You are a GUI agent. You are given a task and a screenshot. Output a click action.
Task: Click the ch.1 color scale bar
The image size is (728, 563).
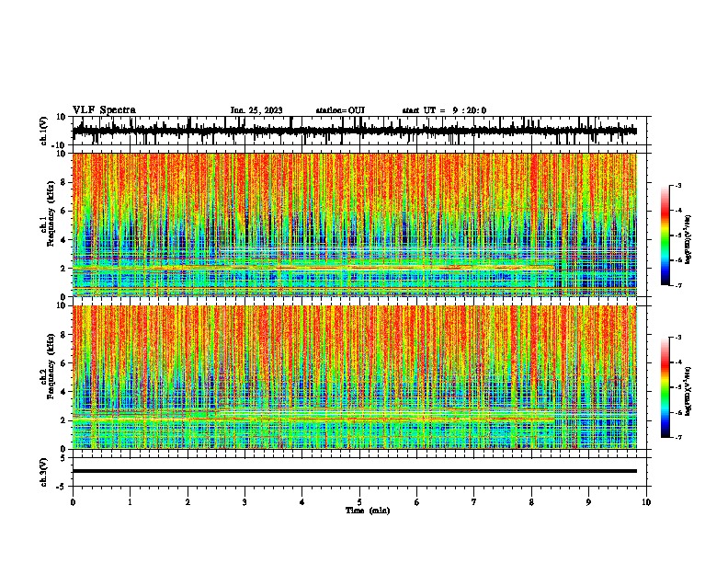(x=665, y=236)
